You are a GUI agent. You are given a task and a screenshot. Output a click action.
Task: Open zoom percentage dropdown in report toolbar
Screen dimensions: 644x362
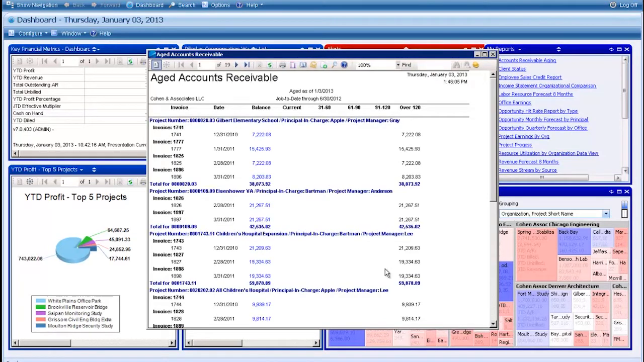pyautogui.click(x=398, y=65)
